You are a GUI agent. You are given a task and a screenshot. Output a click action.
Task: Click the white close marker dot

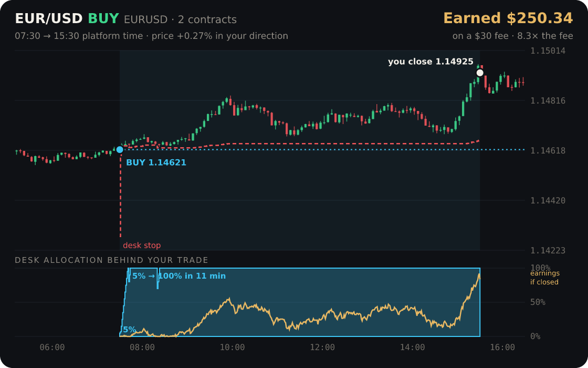pyautogui.click(x=480, y=73)
